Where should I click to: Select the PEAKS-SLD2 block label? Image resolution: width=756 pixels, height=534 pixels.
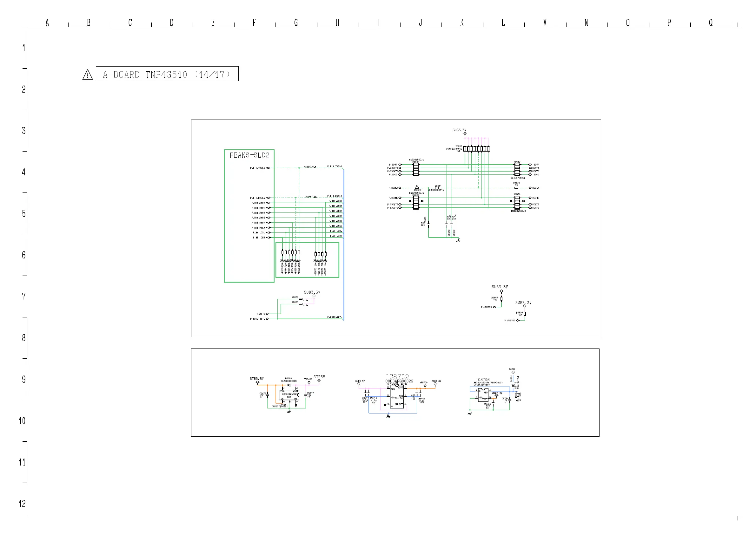pyautogui.click(x=249, y=155)
